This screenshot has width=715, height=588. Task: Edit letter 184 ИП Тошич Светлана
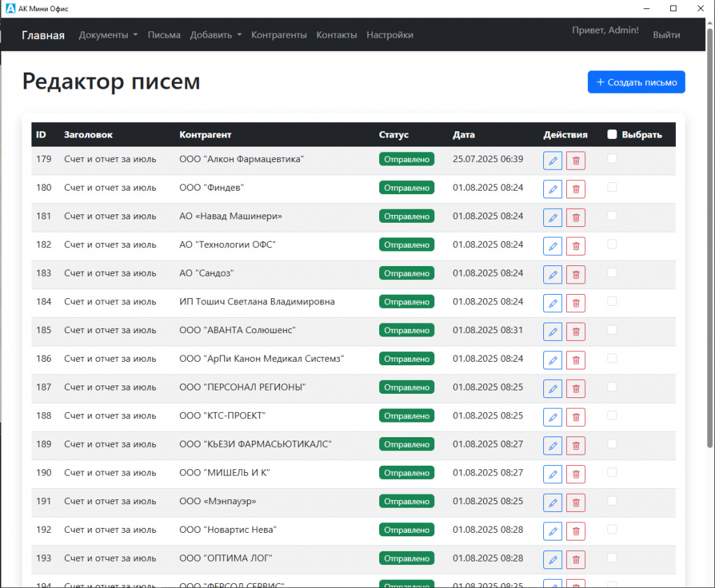[552, 303]
